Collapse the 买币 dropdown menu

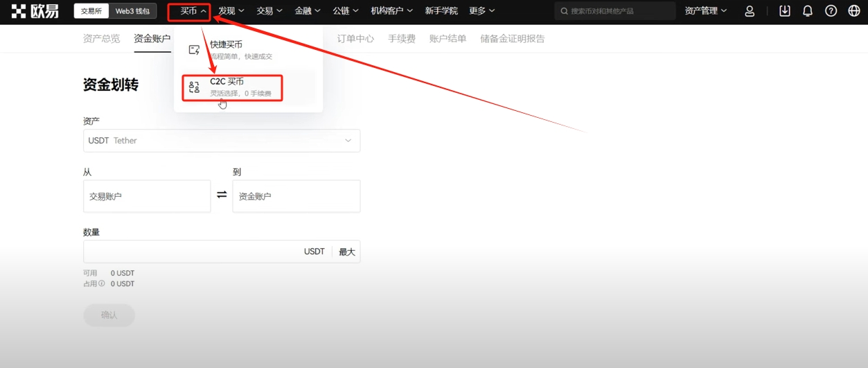point(193,11)
